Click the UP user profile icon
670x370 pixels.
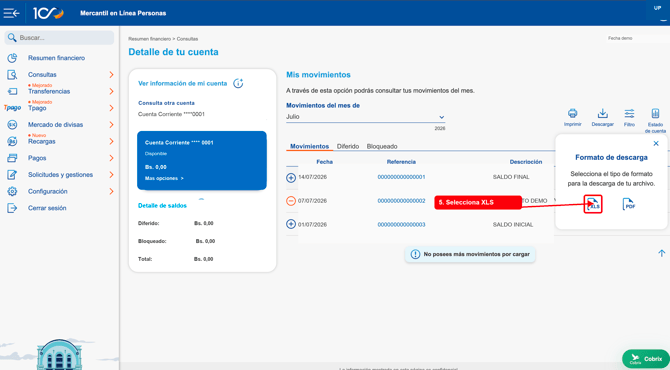pyautogui.click(x=657, y=9)
